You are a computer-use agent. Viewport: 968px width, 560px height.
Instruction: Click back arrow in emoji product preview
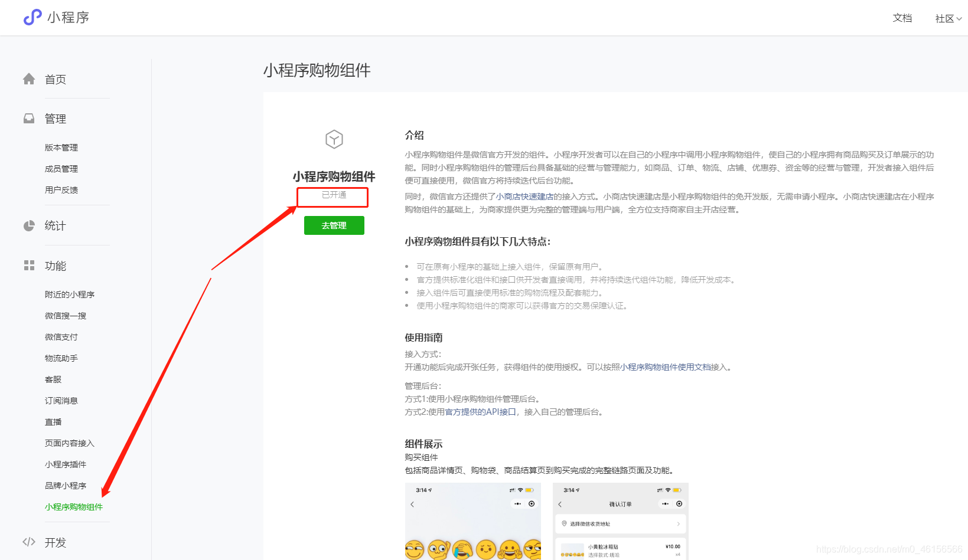click(x=412, y=505)
